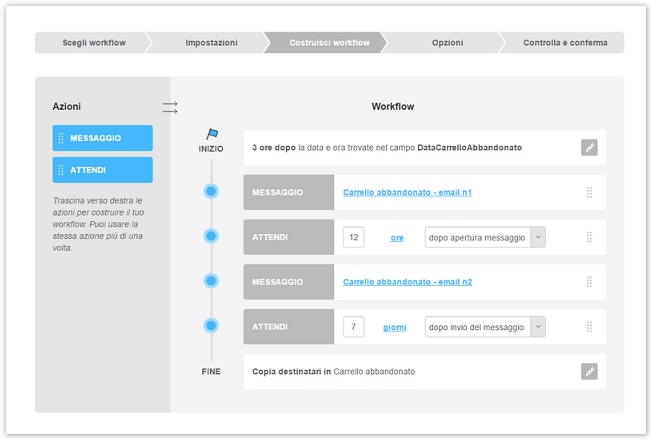This screenshot has height=440, width=652.
Task: Go to Scegli workflow step
Action: 94,43
